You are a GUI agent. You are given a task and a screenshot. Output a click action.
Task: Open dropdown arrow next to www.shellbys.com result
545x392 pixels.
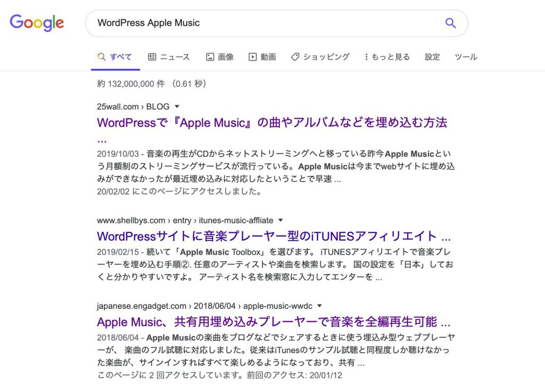[x=280, y=220]
